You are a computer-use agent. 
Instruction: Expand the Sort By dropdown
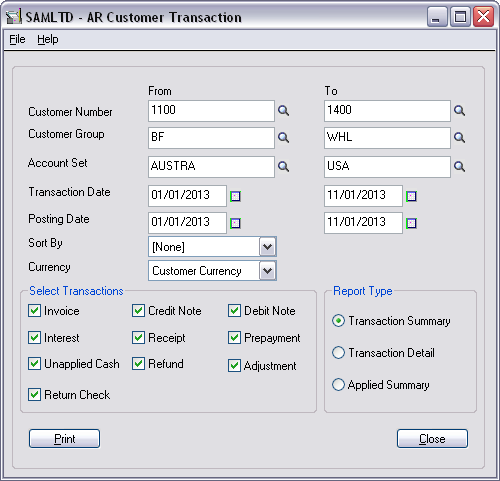coord(267,247)
